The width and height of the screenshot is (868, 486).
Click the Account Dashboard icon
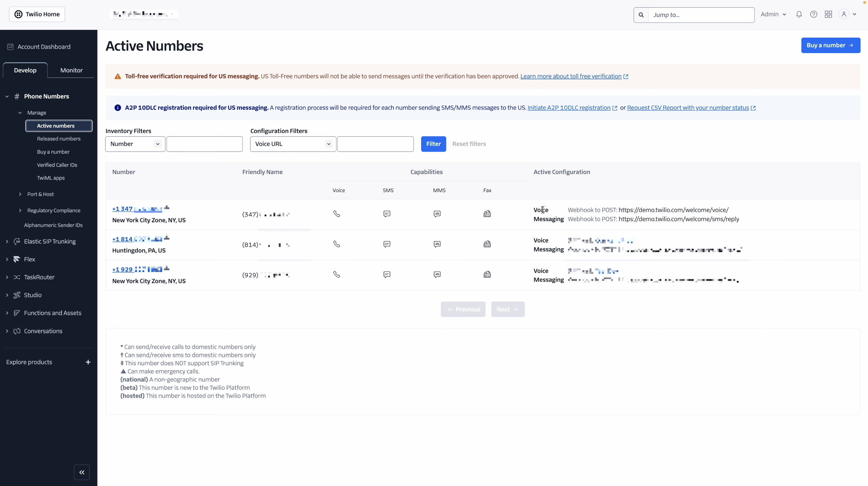pyautogui.click(x=10, y=47)
